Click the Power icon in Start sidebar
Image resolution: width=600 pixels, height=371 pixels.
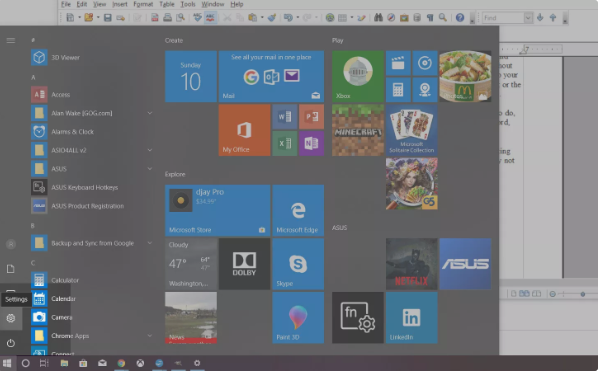click(x=11, y=343)
